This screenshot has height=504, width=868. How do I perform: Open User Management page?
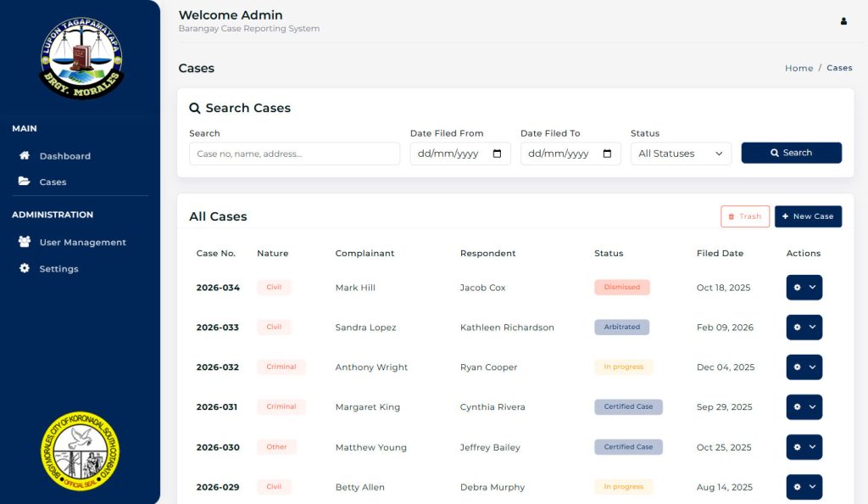(x=82, y=243)
